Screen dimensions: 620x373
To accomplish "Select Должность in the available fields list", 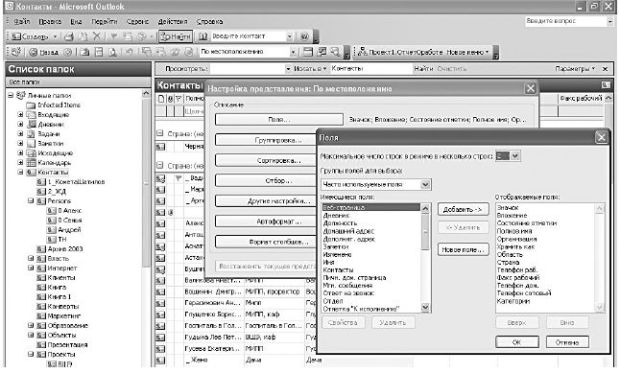I will (x=340, y=223).
